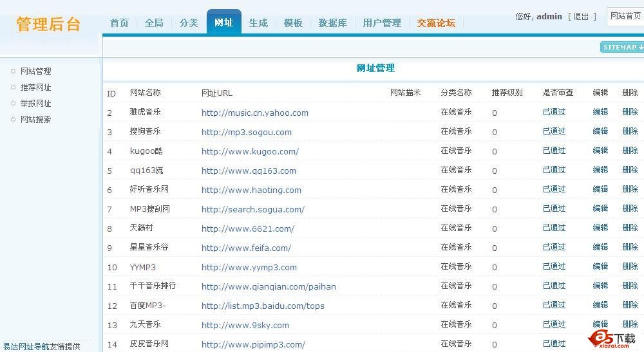Select 网站管理 in the sidebar

pos(35,71)
